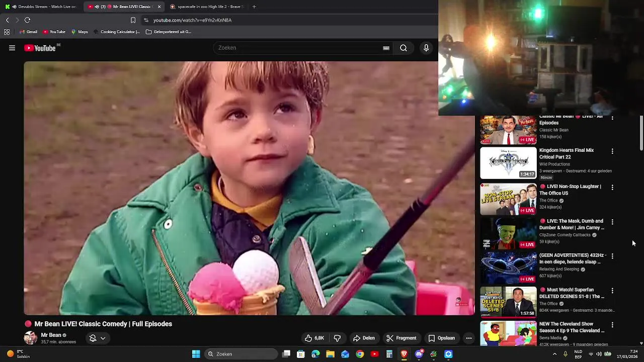Click the video player to pause
The image size is (644, 362).
(249, 188)
